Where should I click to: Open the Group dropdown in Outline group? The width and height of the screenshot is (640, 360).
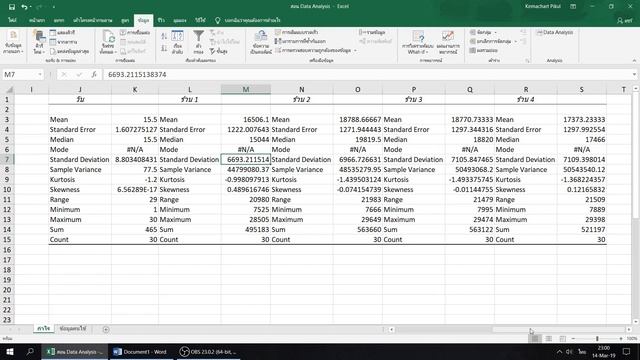pyautogui.click(x=496, y=32)
